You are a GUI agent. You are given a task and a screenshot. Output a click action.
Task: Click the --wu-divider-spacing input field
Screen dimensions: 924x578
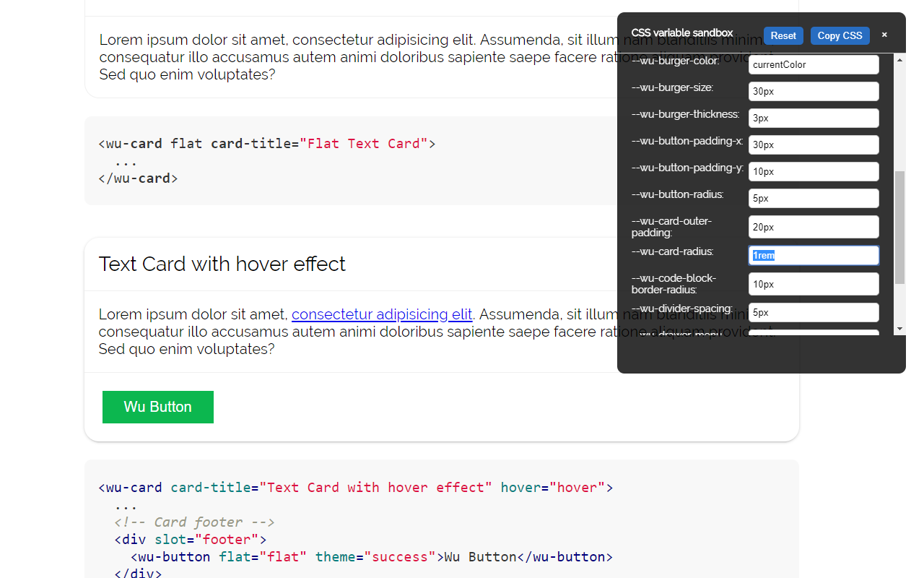click(814, 312)
